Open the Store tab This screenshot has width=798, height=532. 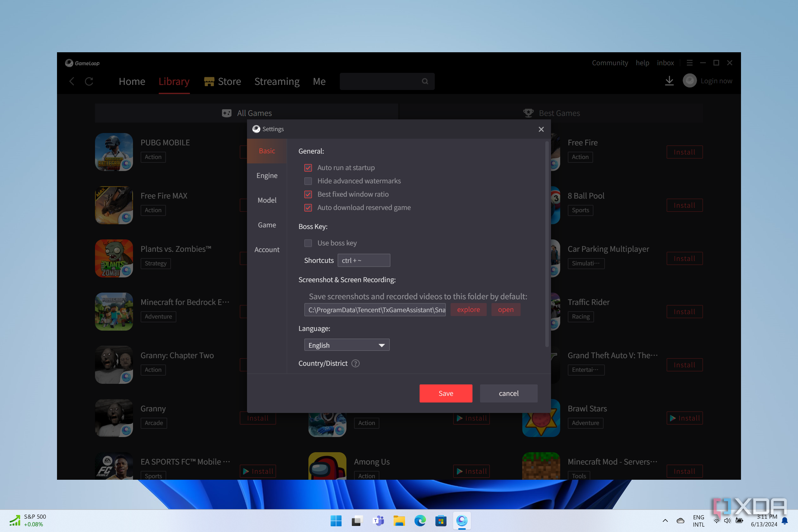click(x=223, y=81)
